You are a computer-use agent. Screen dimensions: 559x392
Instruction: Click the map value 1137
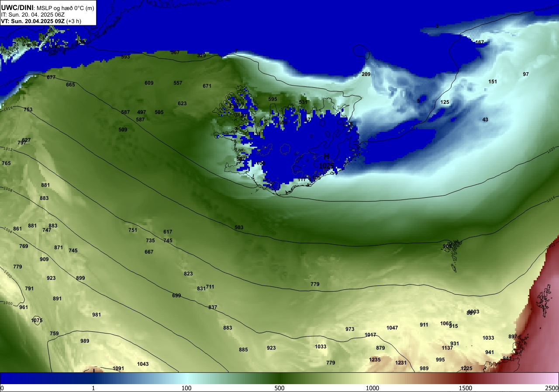point(447,348)
